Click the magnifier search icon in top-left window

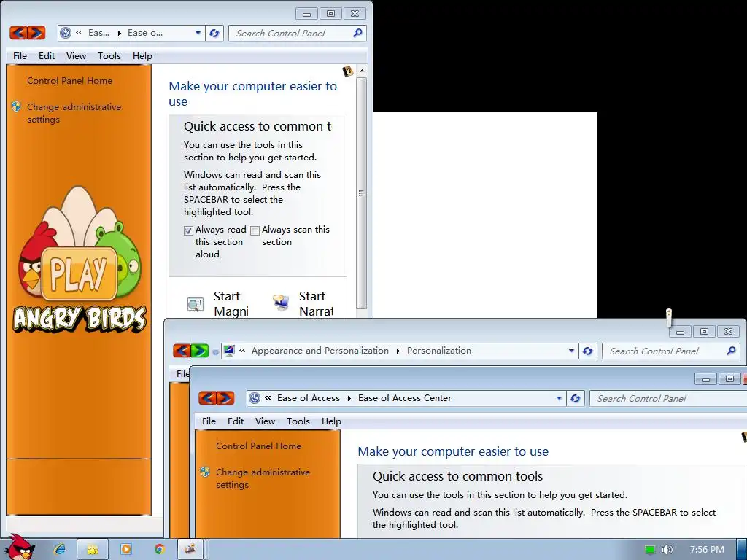pos(357,33)
